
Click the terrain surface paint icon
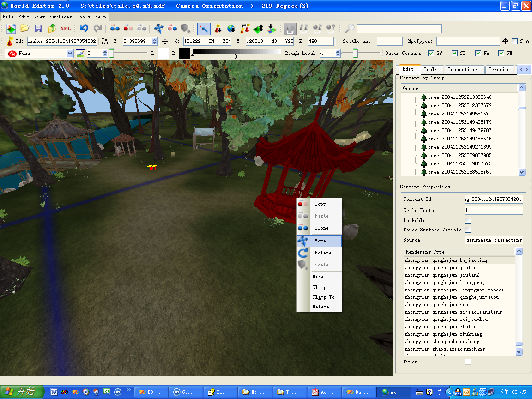(x=272, y=29)
